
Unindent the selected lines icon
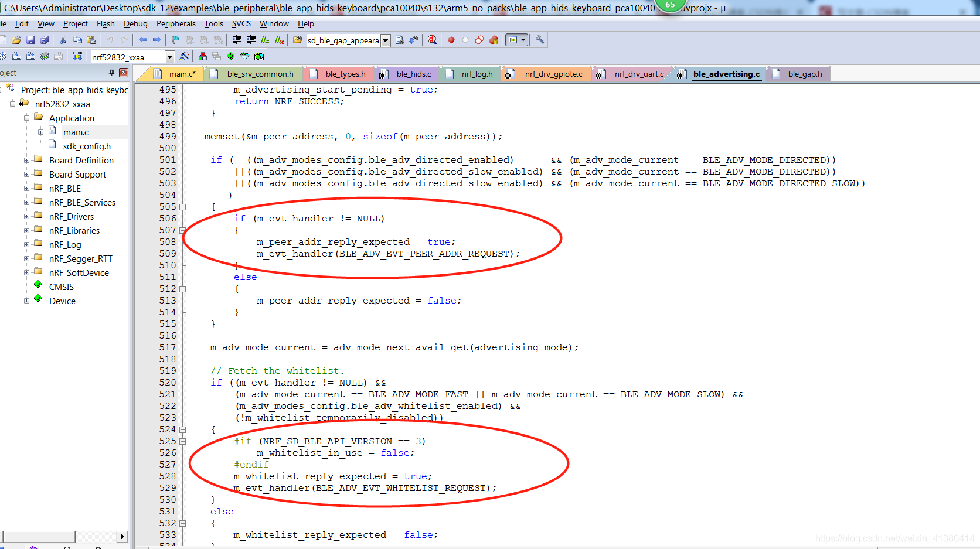point(251,40)
